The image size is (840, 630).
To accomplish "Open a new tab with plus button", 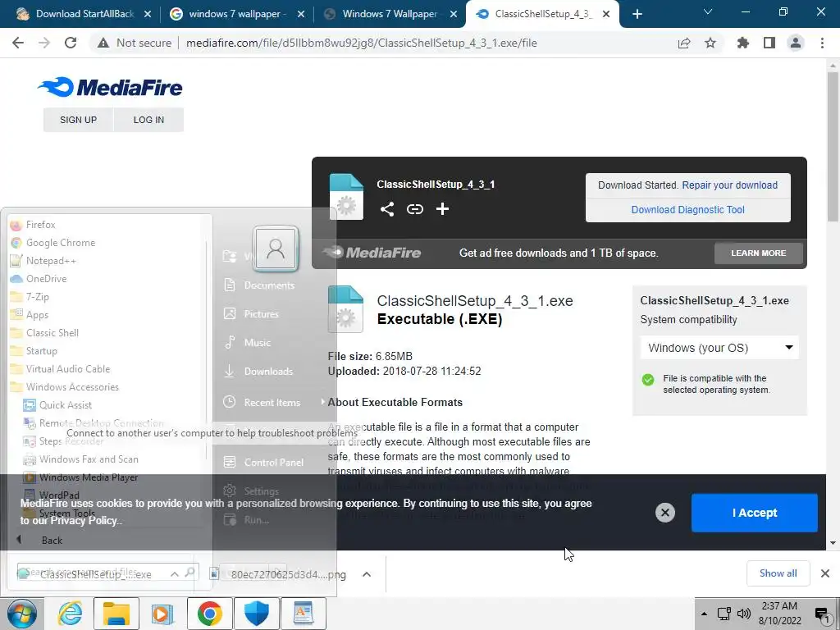I will pos(637,14).
